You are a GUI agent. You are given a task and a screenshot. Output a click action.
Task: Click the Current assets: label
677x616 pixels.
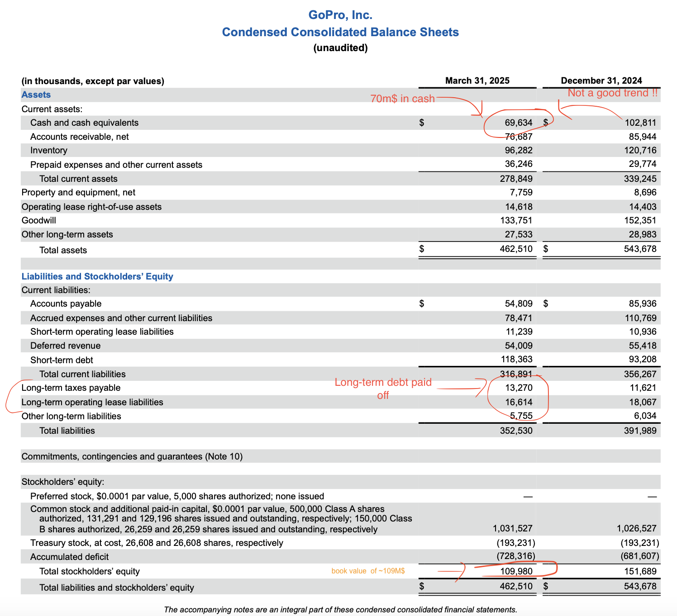[52, 109]
